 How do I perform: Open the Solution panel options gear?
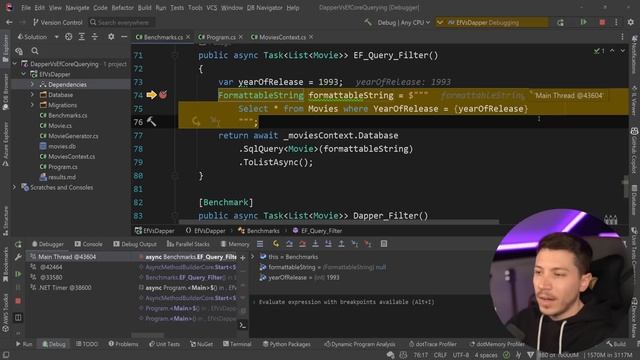[x=111, y=37]
